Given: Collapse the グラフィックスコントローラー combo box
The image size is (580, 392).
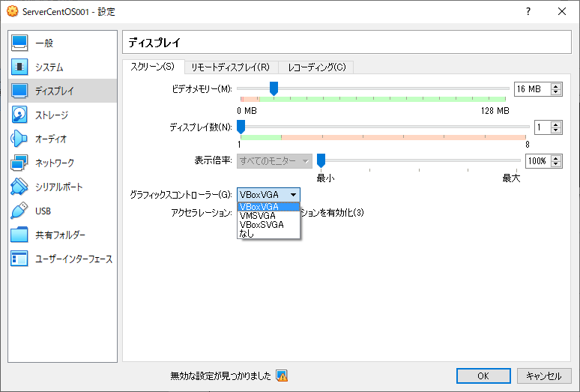Looking at the screenshot, I should click(x=268, y=195).
